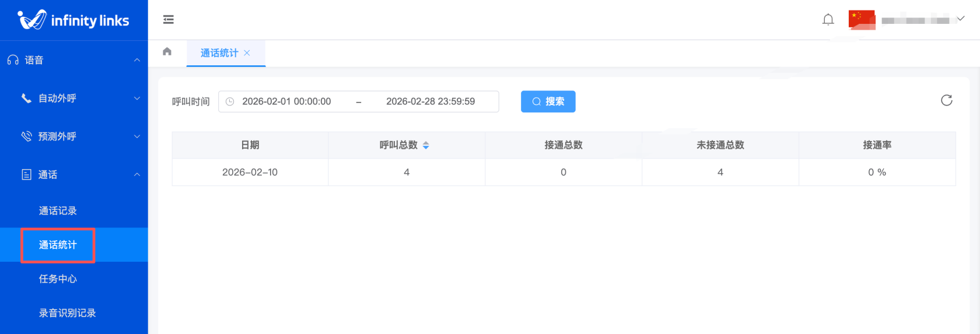
Task: Click the 搜索 button
Action: point(548,101)
